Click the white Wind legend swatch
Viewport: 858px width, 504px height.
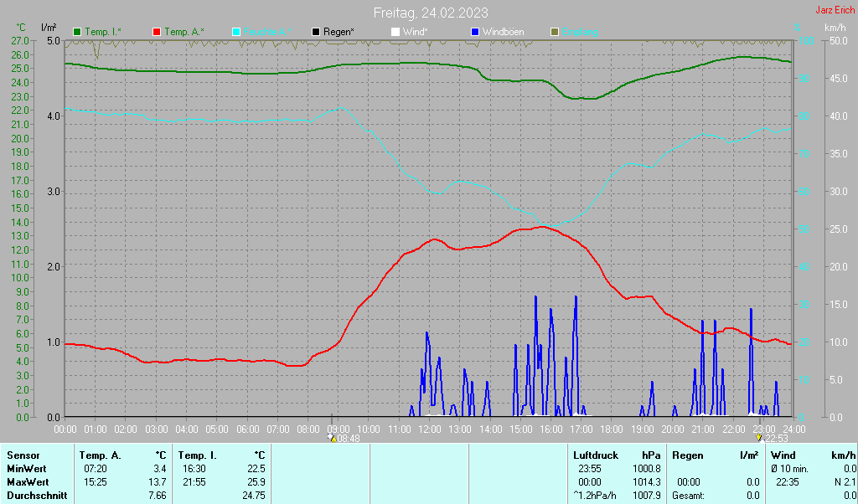click(x=395, y=32)
